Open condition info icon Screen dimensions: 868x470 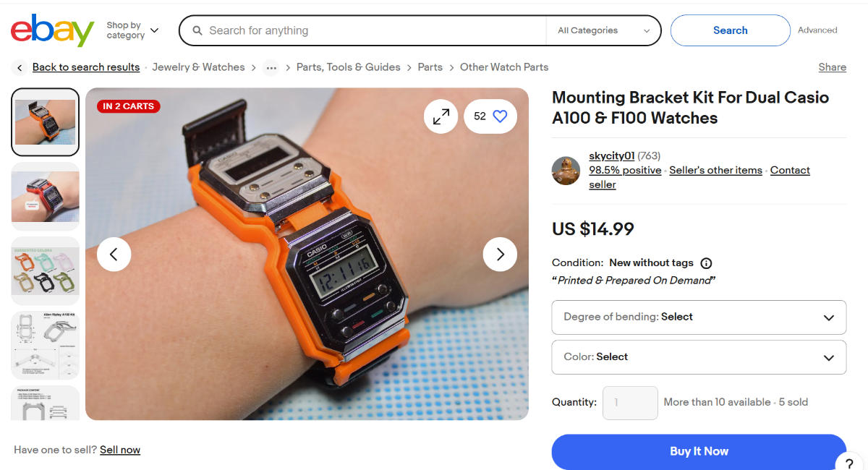coord(707,263)
